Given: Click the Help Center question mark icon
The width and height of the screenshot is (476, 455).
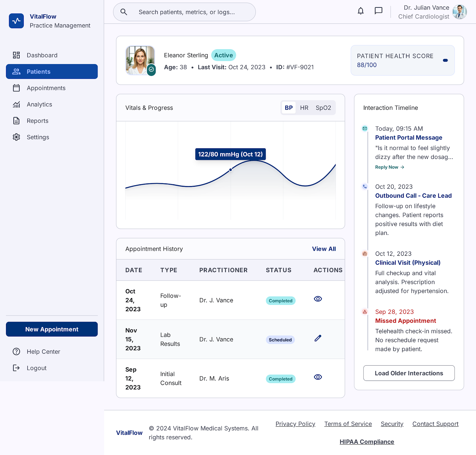Looking at the screenshot, I should [x=16, y=352].
